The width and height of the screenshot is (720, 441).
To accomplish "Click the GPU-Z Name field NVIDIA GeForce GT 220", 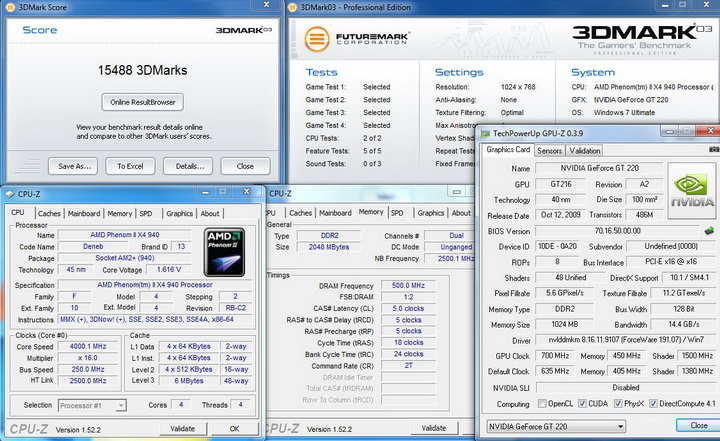I will click(x=599, y=168).
